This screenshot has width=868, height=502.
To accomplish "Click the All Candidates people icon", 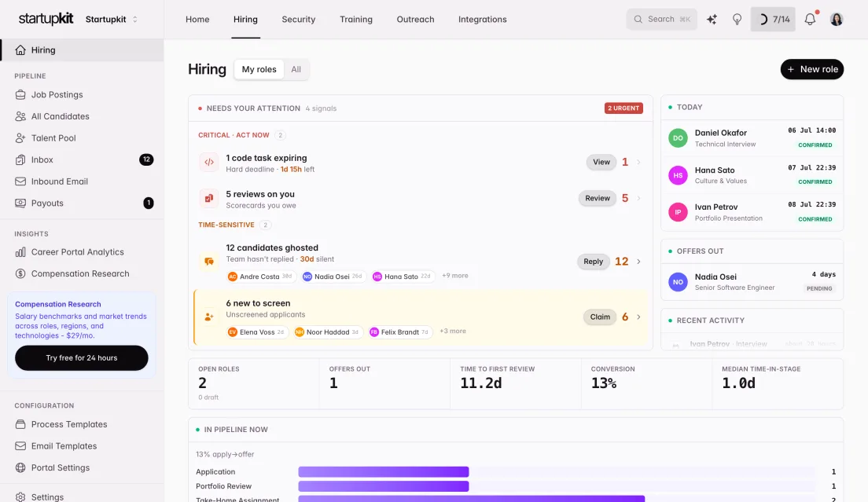I will coord(20,116).
